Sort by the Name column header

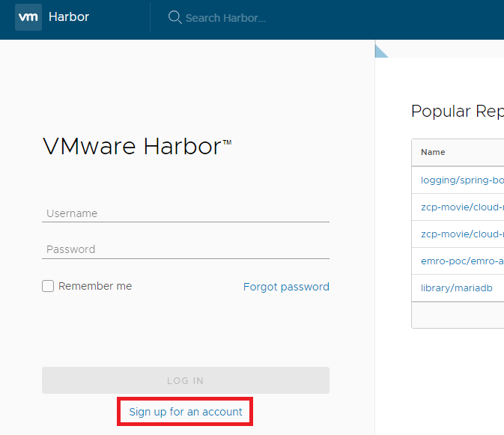pos(433,152)
